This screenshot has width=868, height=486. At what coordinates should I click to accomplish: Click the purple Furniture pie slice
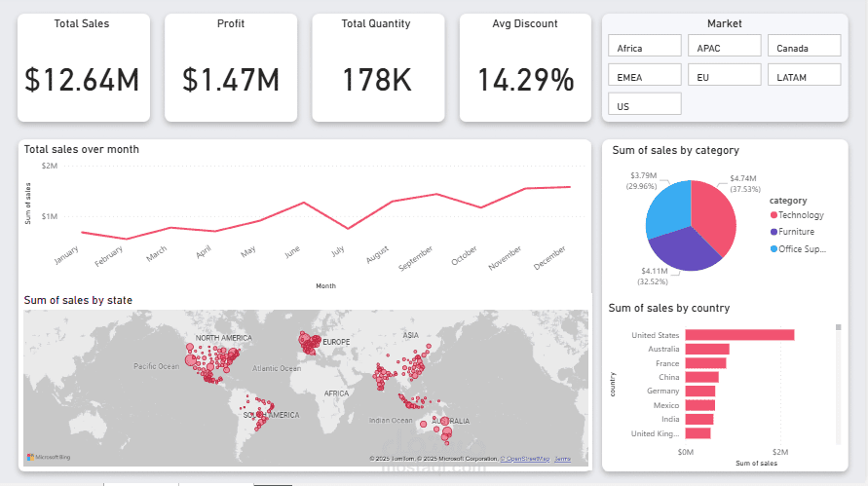pyautogui.click(x=687, y=250)
